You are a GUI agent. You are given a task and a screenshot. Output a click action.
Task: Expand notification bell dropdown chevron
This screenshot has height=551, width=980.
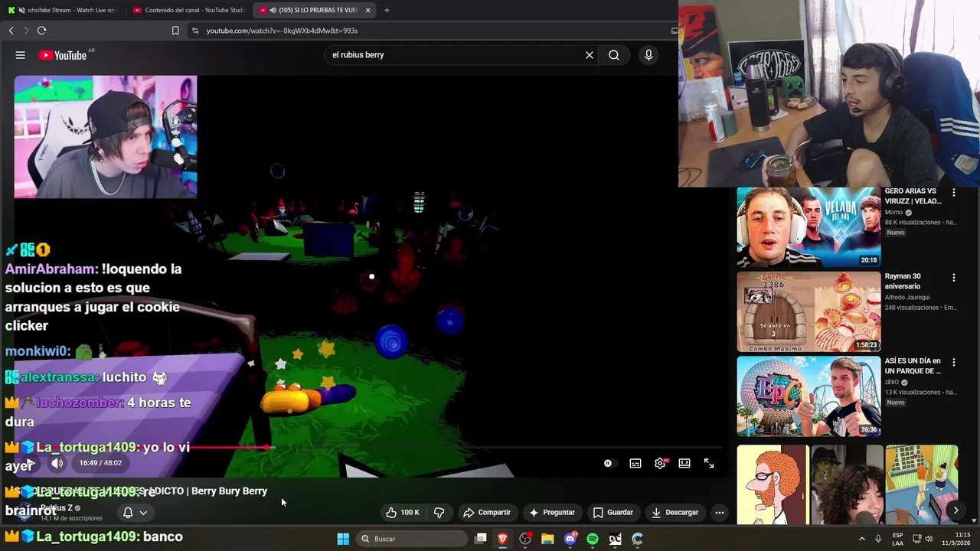click(x=143, y=513)
